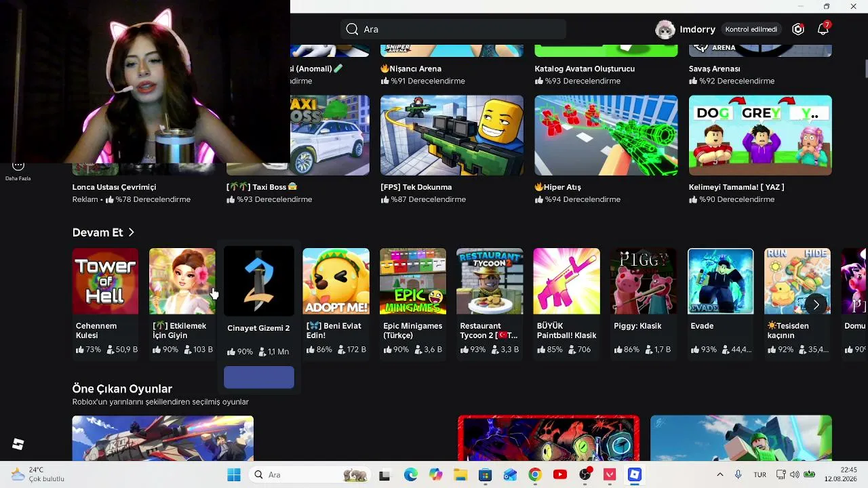Screen dimensions: 868x488
Task: Open the tank battle featured game thumbnail
Action: (x=163, y=439)
